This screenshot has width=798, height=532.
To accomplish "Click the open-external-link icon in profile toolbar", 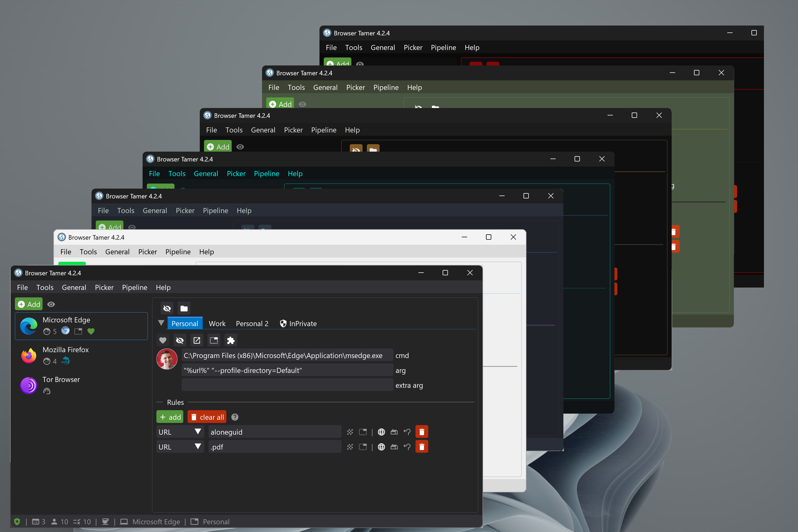I will pyautogui.click(x=197, y=340).
